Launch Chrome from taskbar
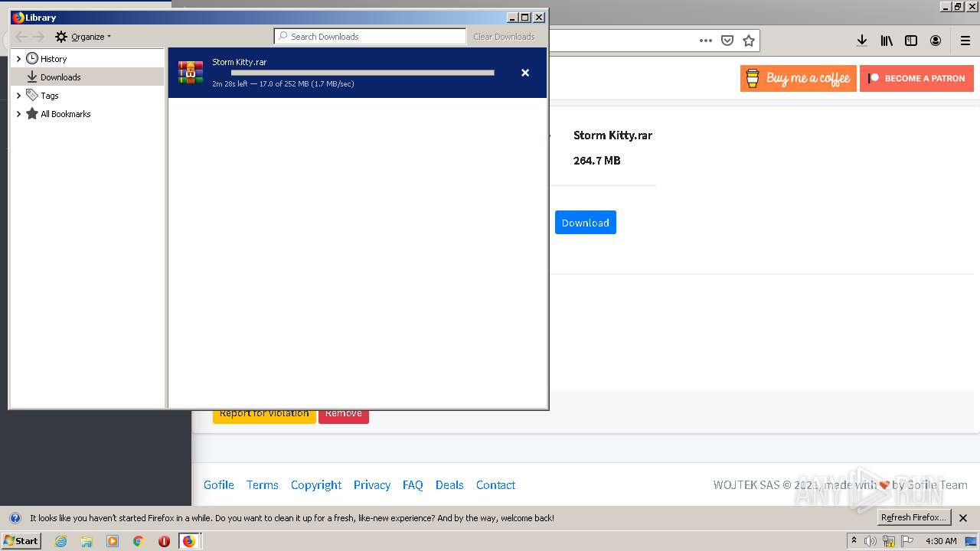 click(139, 541)
